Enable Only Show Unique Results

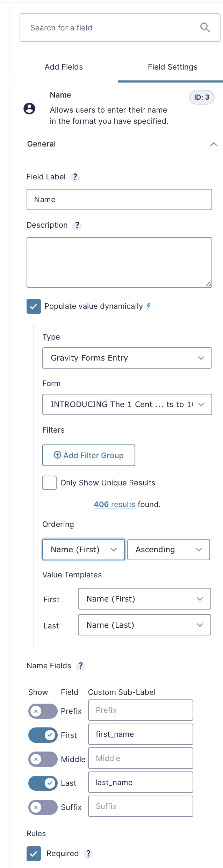click(49, 483)
